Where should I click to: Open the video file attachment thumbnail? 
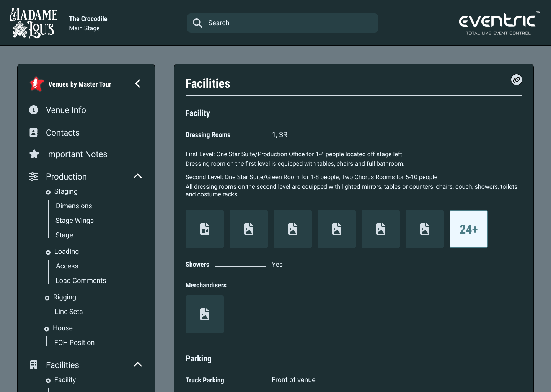[205, 229]
